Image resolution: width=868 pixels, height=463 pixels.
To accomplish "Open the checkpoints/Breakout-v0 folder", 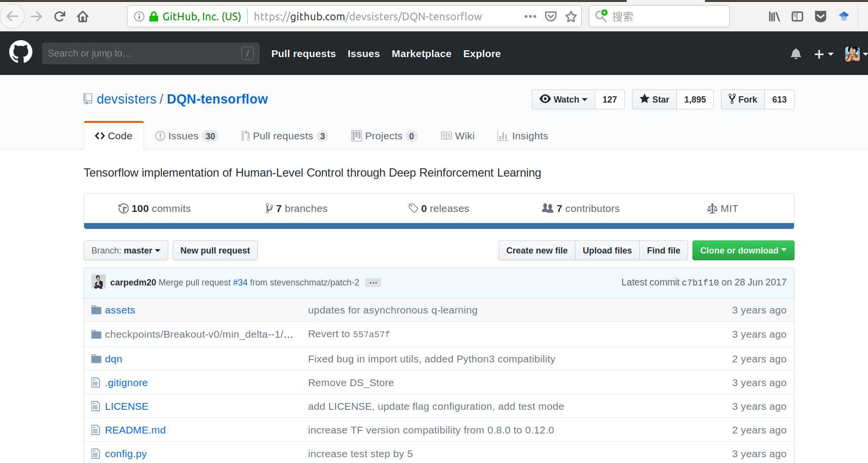I will click(x=199, y=334).
